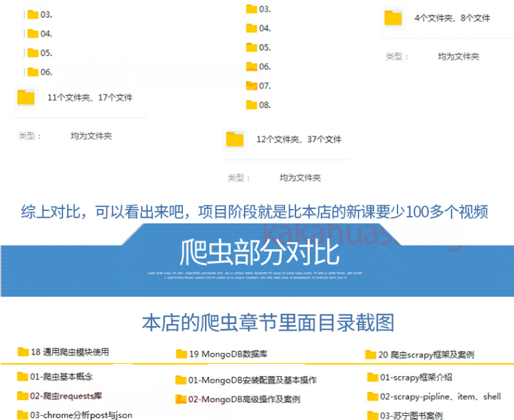Viewport: 514px width, 420px height.
Task: Open the 01-爬虫基本概念 folder
Action: click(x=55, y=377)
